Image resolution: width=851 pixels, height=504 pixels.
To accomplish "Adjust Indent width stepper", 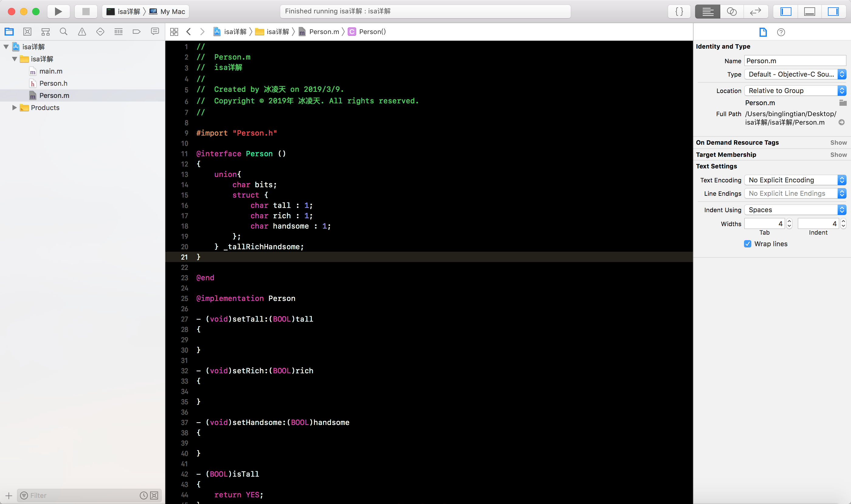I will (x=843, y=223).
